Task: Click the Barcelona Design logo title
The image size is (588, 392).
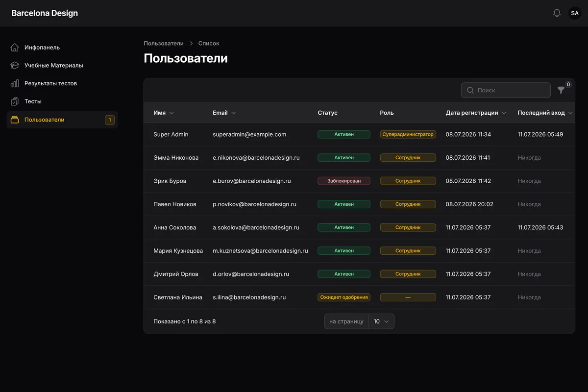Action: pyautogui.click(x=45, y=13)
